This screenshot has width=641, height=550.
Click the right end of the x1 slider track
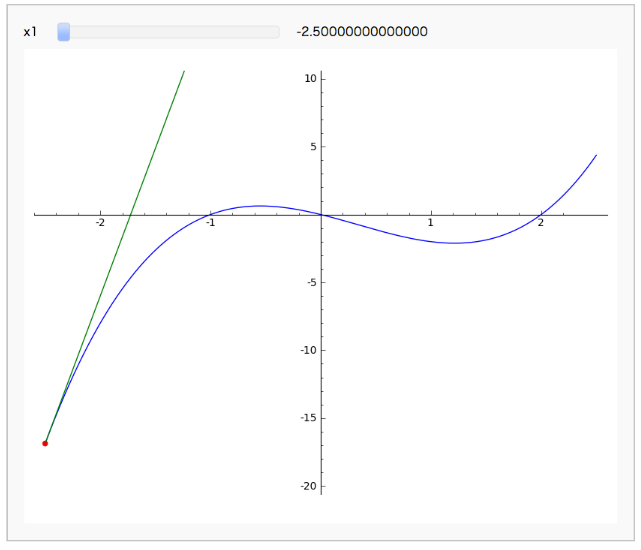pos(276,32)
